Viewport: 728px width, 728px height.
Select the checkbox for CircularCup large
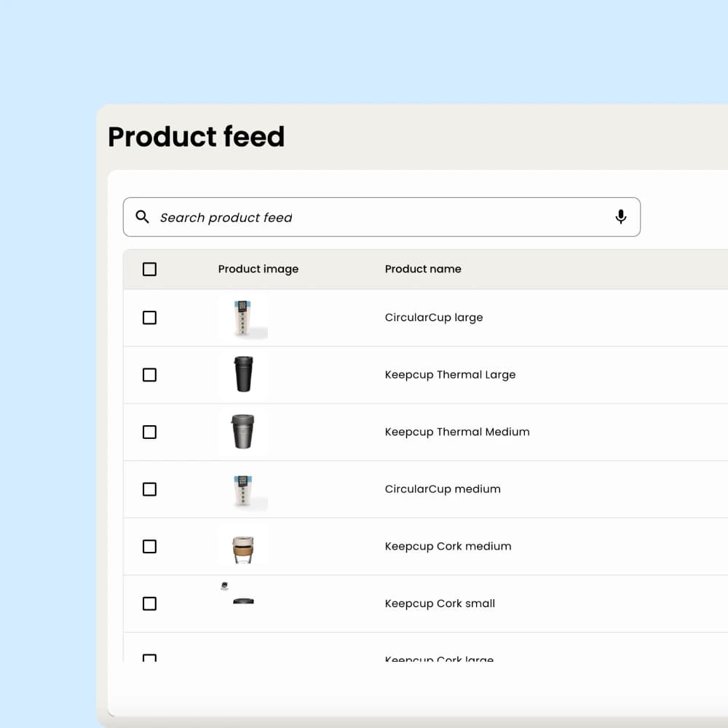tap(149, 317)
